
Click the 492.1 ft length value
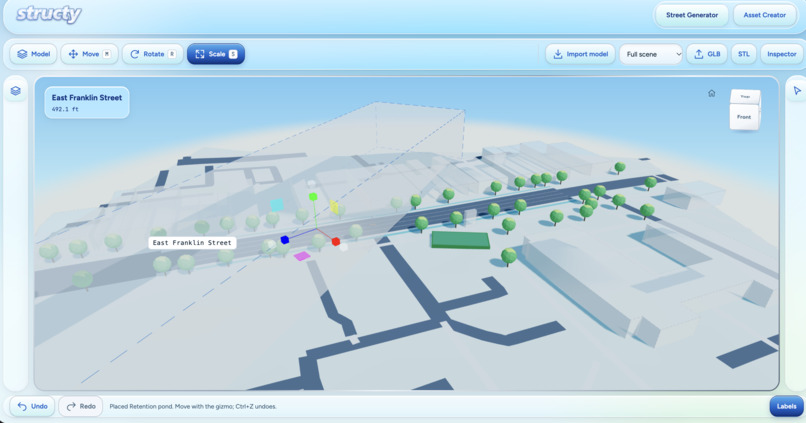point(65,109)
